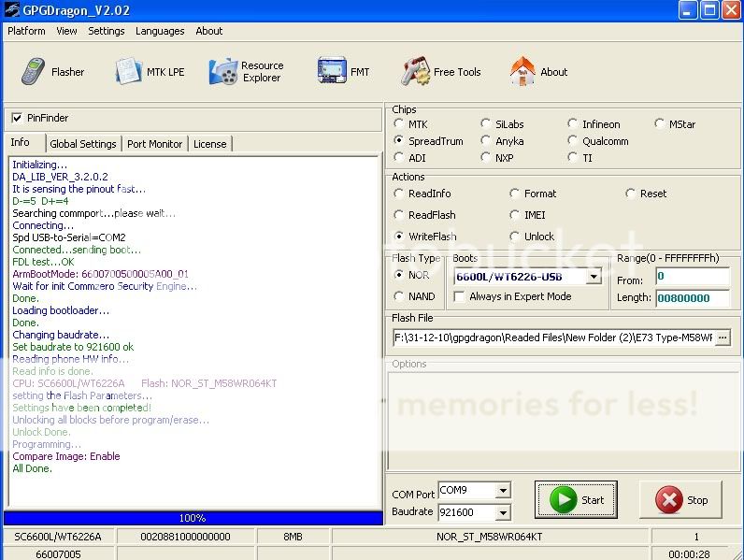Expand the Baudrate dropdown arrow
The width and height of the screenshot is (744, 560).
tap(503, 512)
